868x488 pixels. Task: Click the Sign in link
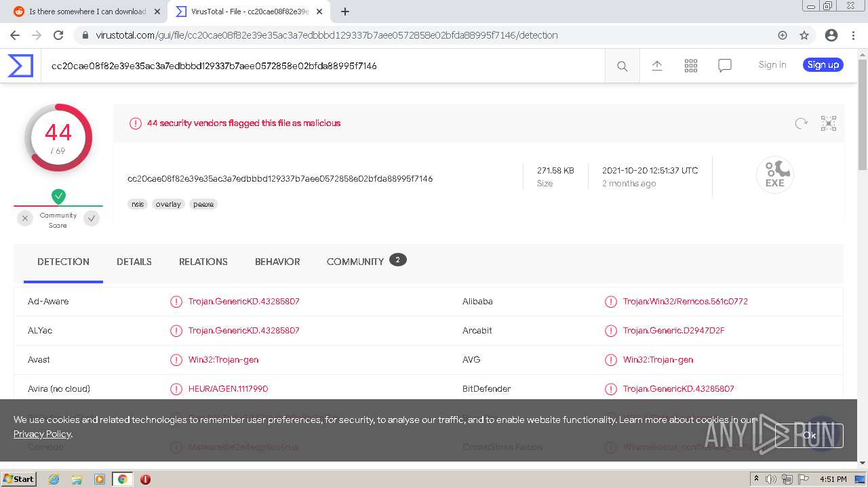click(x=772, y=65)
